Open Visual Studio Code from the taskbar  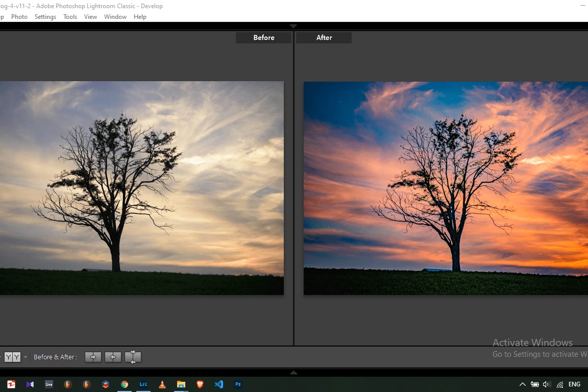point(219,384)
